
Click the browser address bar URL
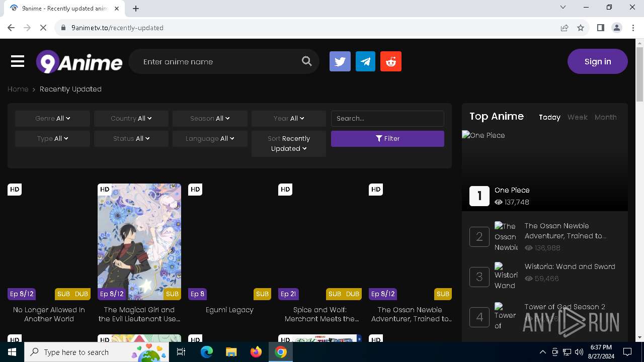[x=117, y=28]
